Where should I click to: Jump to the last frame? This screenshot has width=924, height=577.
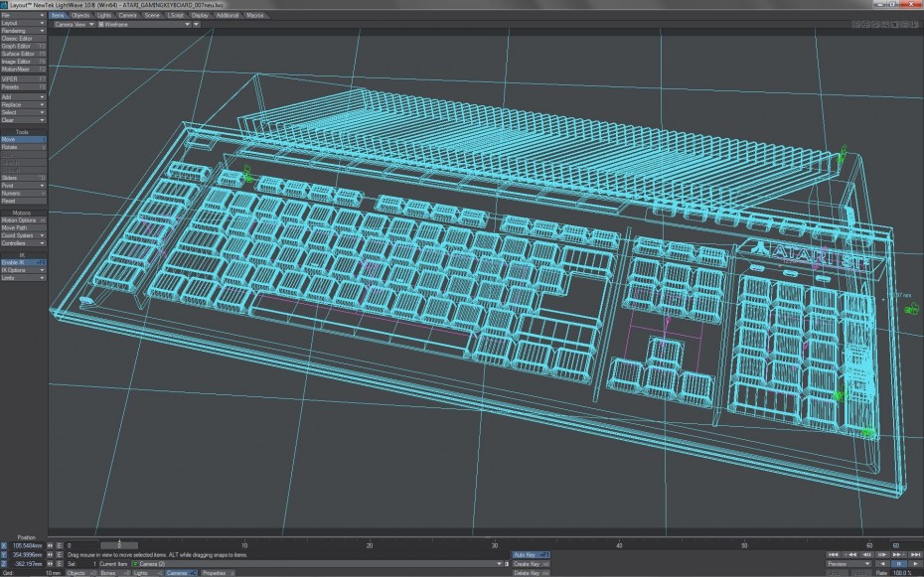[915, 554]
